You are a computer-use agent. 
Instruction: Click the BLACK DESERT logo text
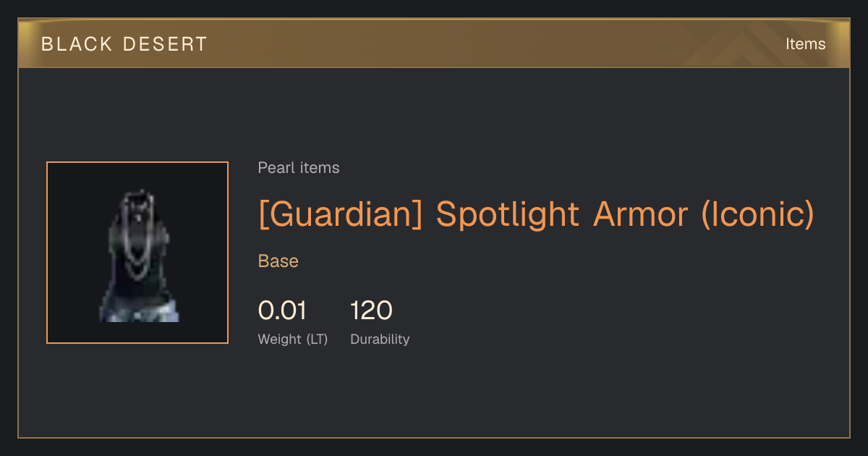[124, 44]
